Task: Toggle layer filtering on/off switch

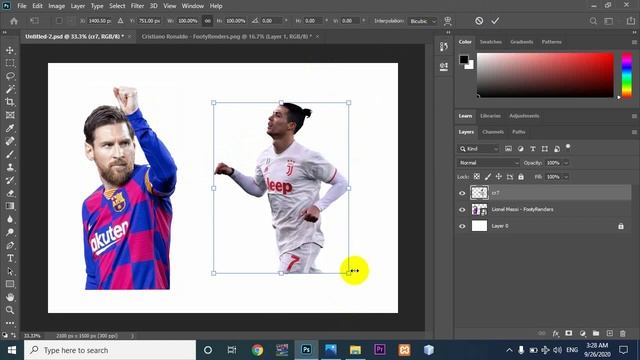Action: tap(568, 147)
